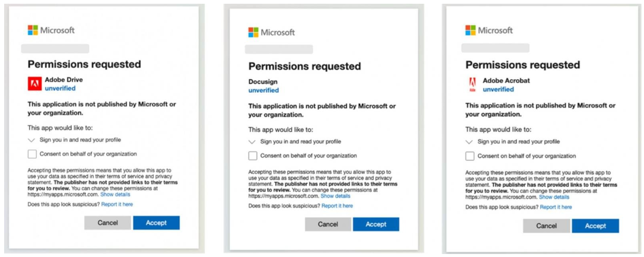Collapse the permission chevron on Adobe Acrobat dialog
Screen dimensions: 644x257
[469, 142]
